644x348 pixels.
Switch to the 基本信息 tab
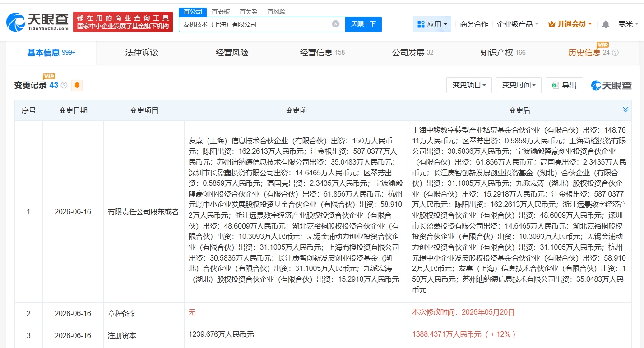[51, 53]
